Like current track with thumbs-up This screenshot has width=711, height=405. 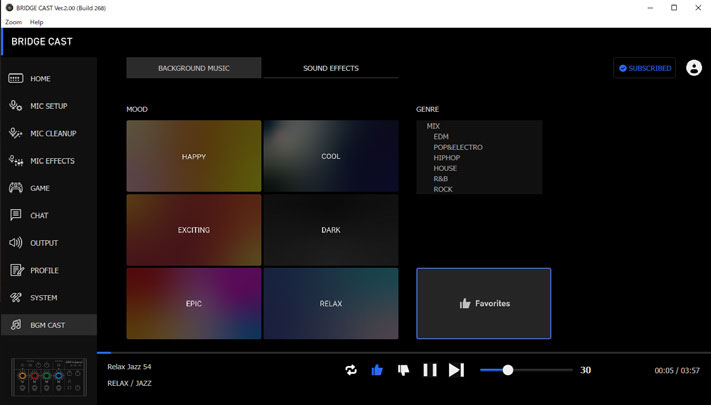coord(377,370)
